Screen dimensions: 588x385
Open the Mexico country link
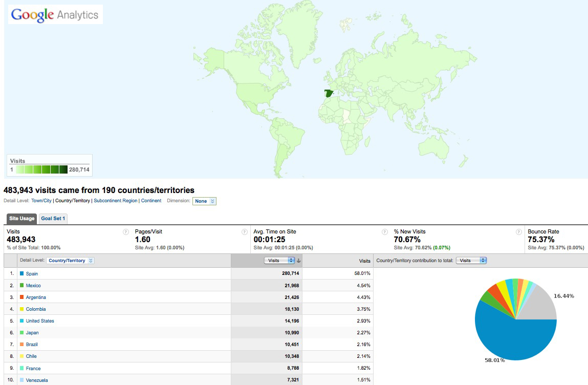coord(33,286)
